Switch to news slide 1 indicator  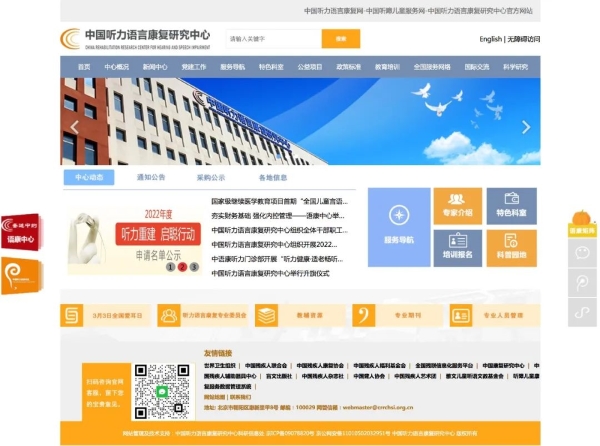(x=171, y=267)
